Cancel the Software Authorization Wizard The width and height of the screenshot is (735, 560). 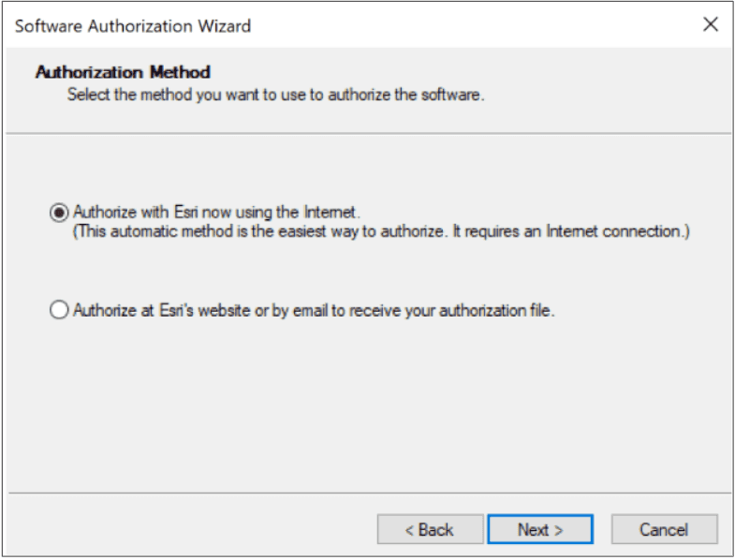pyautogui.click(x=664, y=529)
